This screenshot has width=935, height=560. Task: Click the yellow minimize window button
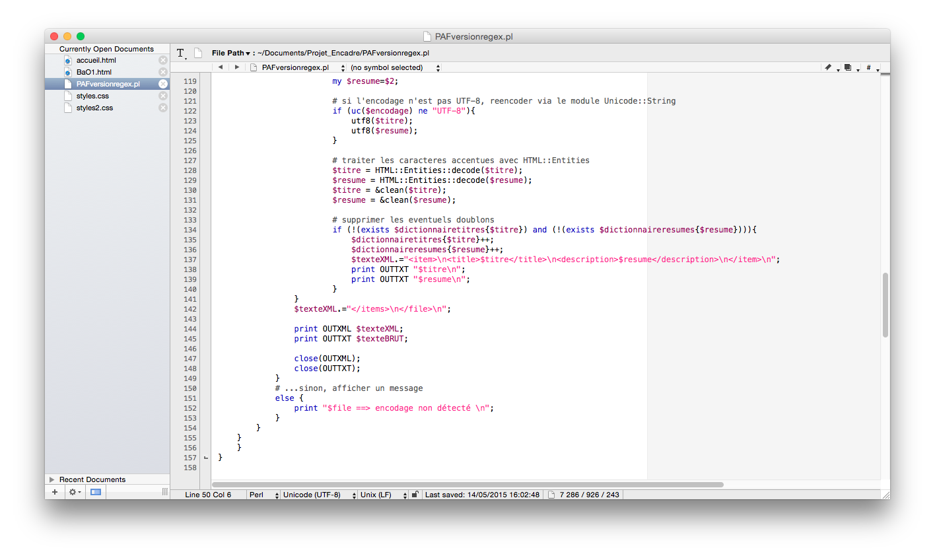pyautogui.click(x=67, y=36)
